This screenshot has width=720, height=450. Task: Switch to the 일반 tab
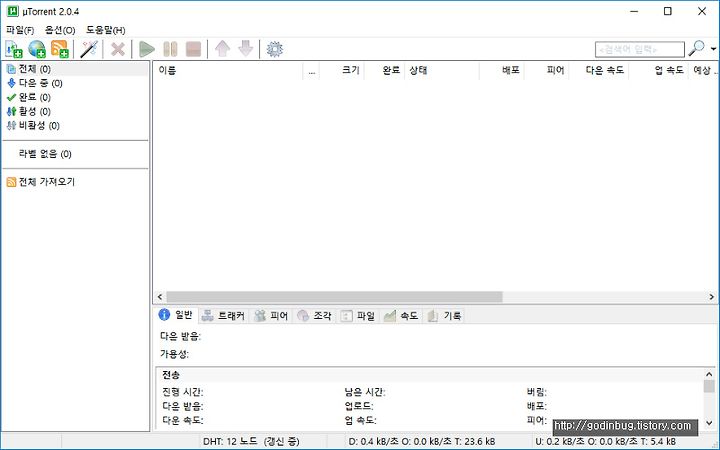tap(175, 315)
